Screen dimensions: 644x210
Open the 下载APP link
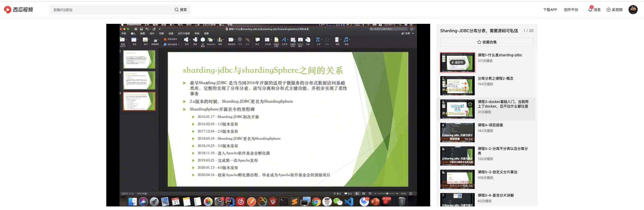pos(550,10)
